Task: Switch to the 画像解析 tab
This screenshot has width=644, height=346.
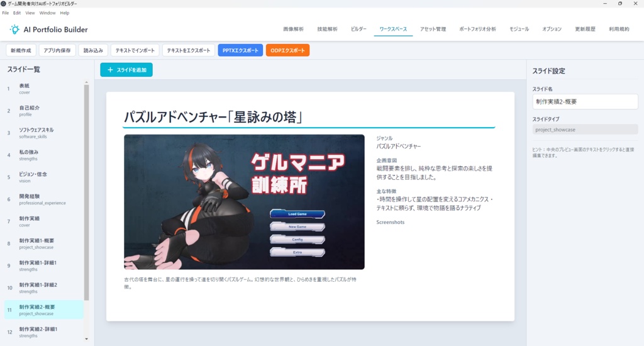Action: pos(293,29)
